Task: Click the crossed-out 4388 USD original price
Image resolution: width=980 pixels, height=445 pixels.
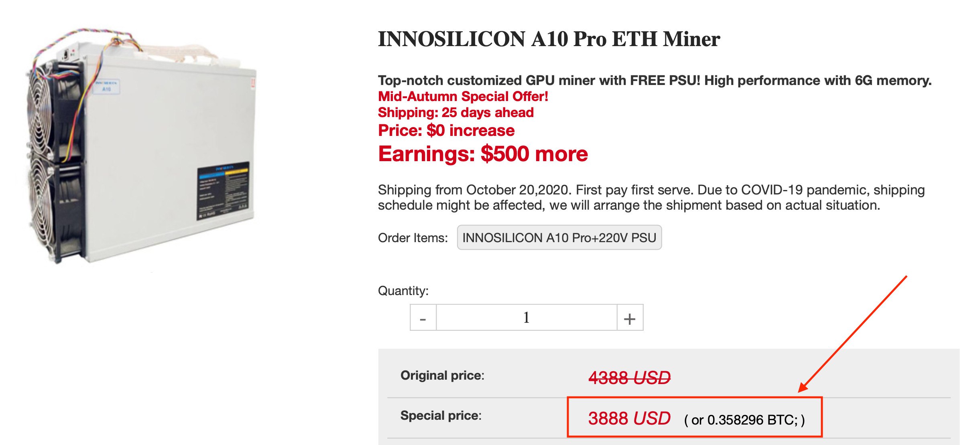Action: pyautogui.click(x=629, y=378)
